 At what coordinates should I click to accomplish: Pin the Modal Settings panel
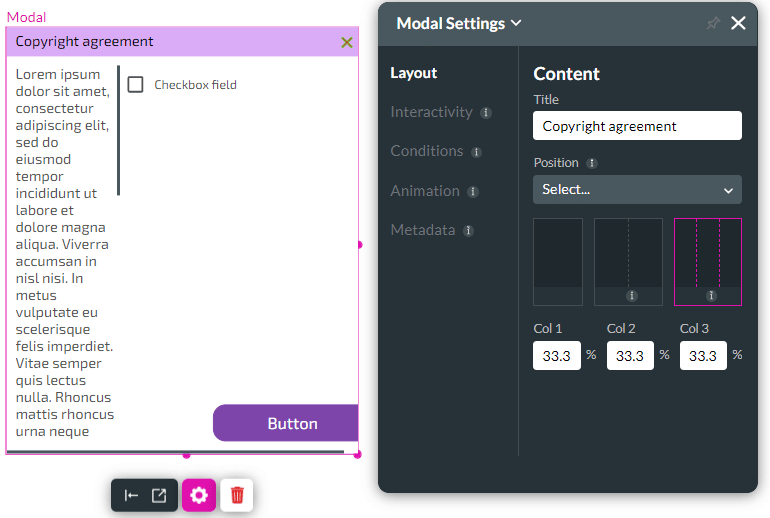712,23
